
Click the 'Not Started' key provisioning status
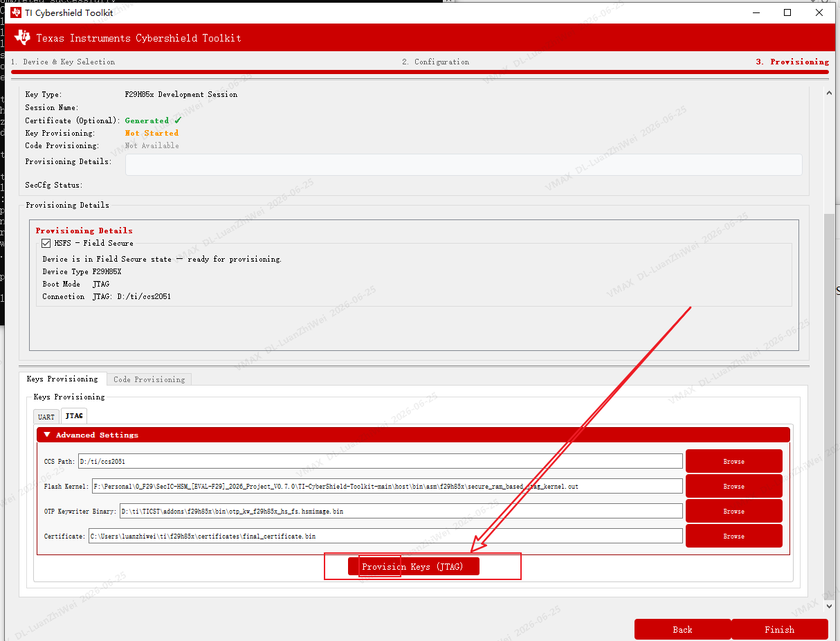[152, 133]
